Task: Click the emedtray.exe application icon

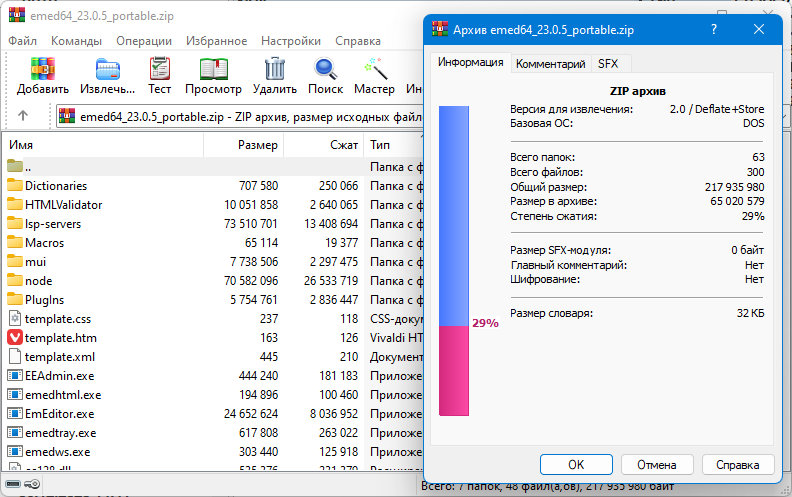Action: click(x=15, y=433)
